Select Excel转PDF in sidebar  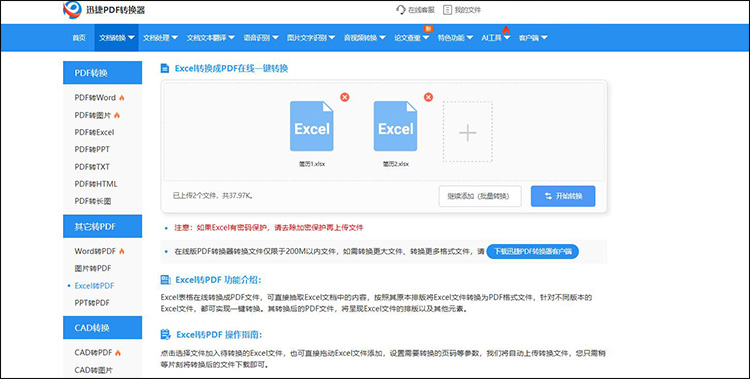point(94,286)
